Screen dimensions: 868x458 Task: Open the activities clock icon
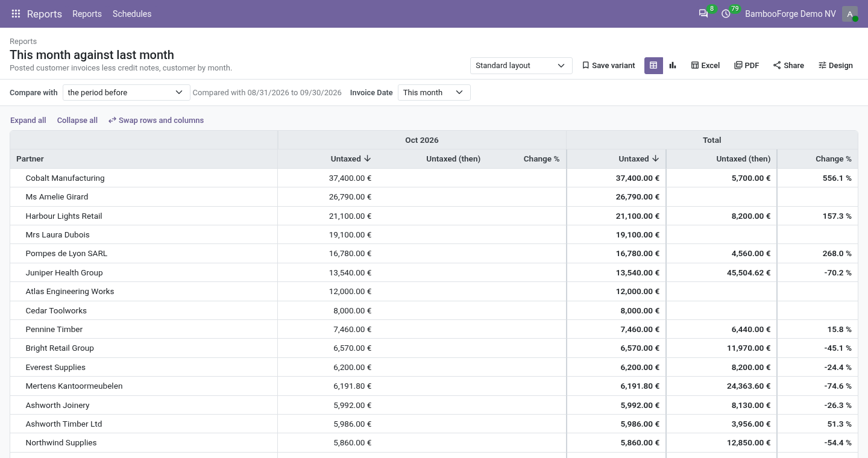click(x=726, y=14)
